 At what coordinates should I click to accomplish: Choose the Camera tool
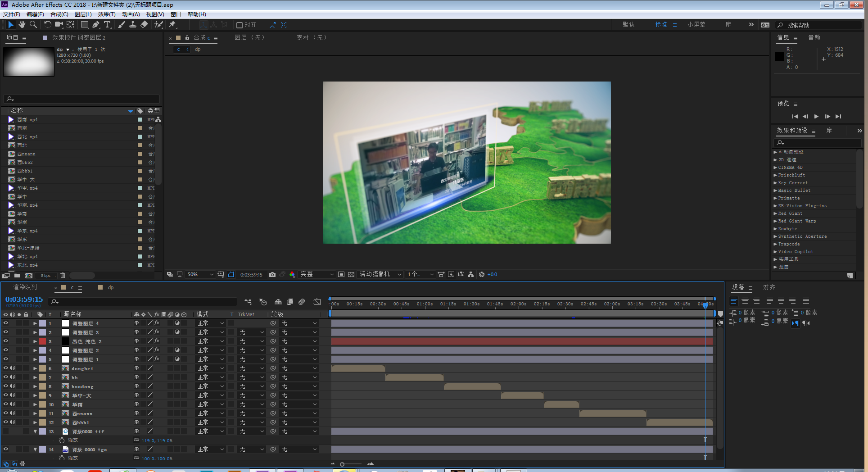[59, 25]
